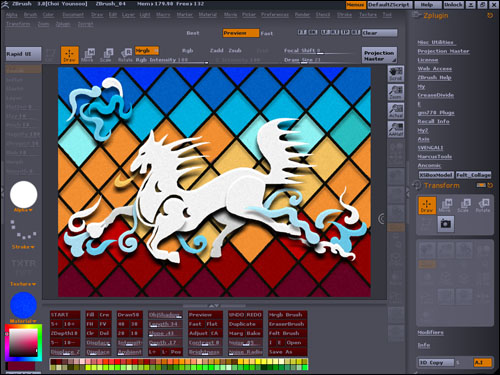Click the camera snapshot icon in Transform panel
The height and width of the screenshot is (375, 500).
click(446, 224)
